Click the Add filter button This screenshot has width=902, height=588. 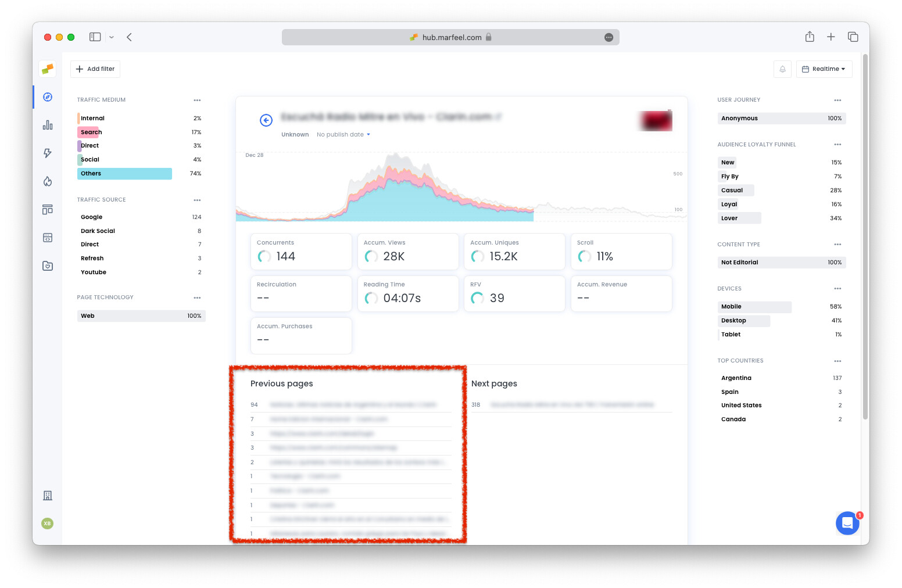(x=95, y=69)
